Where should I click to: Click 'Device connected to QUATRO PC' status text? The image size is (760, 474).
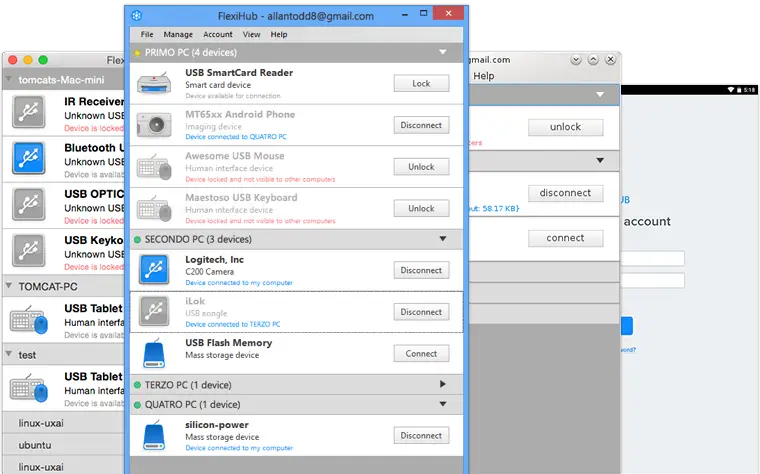pyautogui.click(x=236, y=137)
